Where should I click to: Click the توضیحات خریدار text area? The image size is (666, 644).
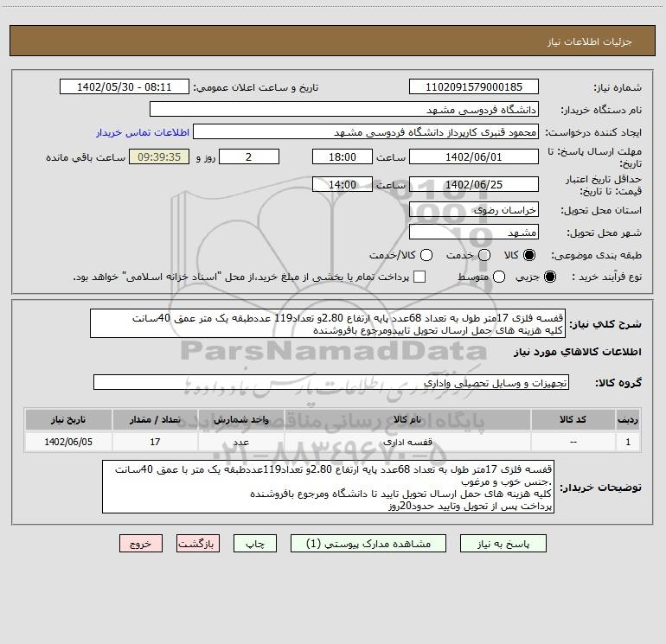click(x=328, y=487)
